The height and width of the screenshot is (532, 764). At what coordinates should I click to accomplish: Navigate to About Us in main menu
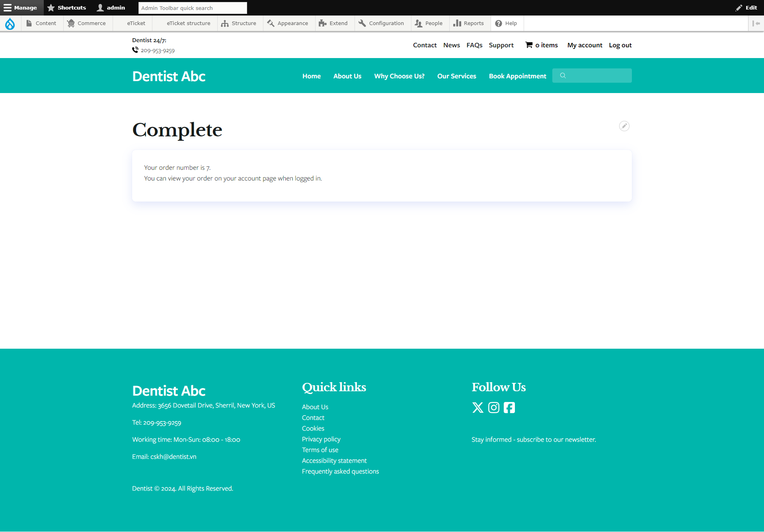click(347, 76)
